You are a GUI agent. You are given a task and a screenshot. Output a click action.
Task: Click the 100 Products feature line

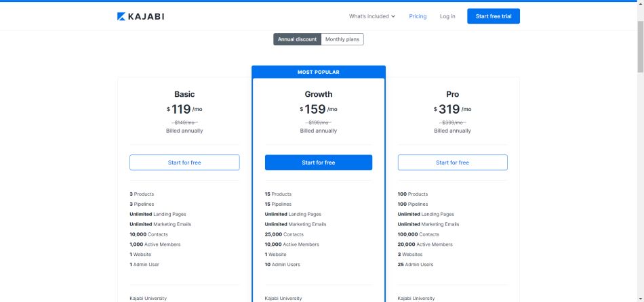[412, 194]
